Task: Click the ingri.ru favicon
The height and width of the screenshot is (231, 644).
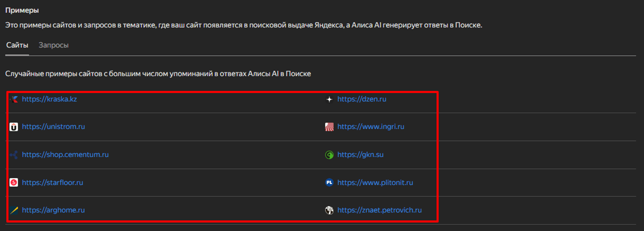Action: tap(329, 127)
